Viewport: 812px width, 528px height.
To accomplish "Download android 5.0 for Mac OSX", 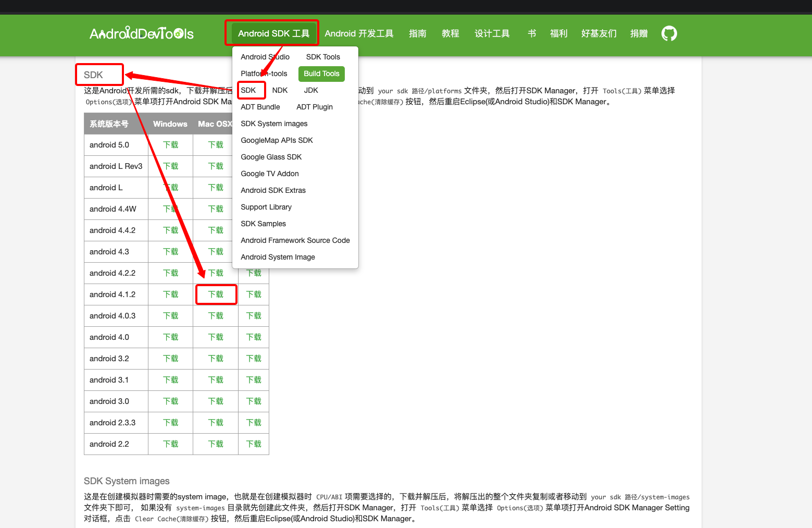I will [x=216, y=145].
